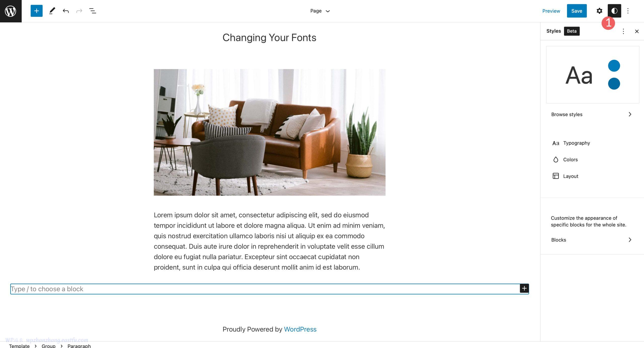The width and height of the screenshot is (644, 348).
Task: Open the list view document icon
Action: (x=92, y=11)
